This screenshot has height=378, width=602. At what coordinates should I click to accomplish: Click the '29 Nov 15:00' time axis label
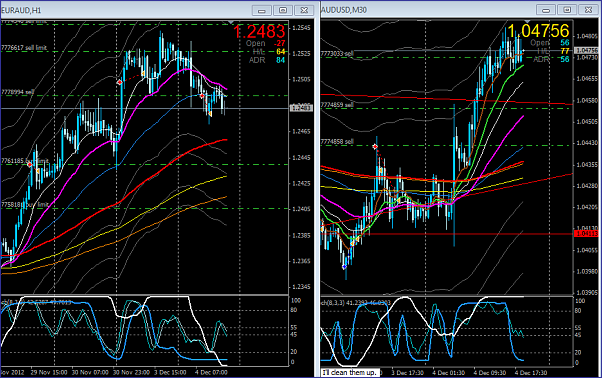(x=49, y=372)
